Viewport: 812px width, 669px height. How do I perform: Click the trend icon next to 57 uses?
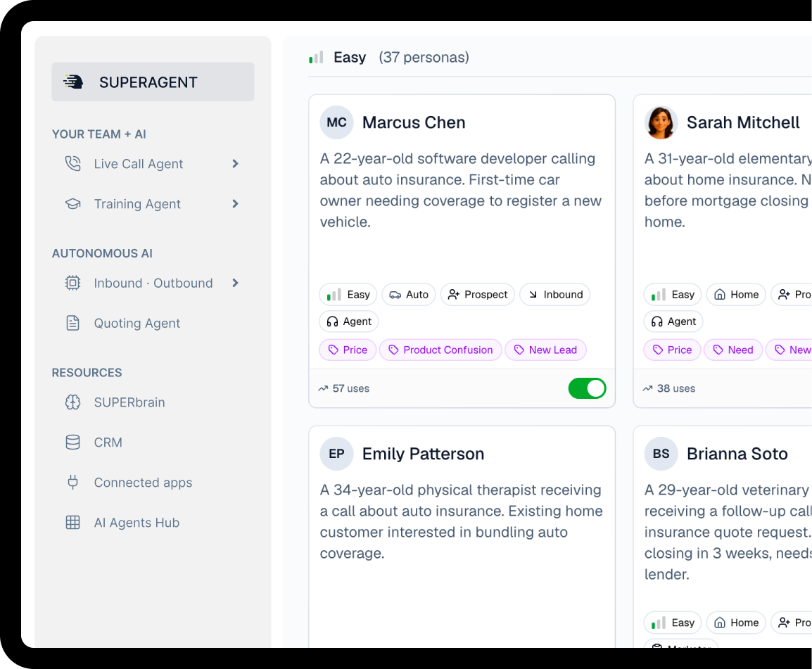point(323,388)
